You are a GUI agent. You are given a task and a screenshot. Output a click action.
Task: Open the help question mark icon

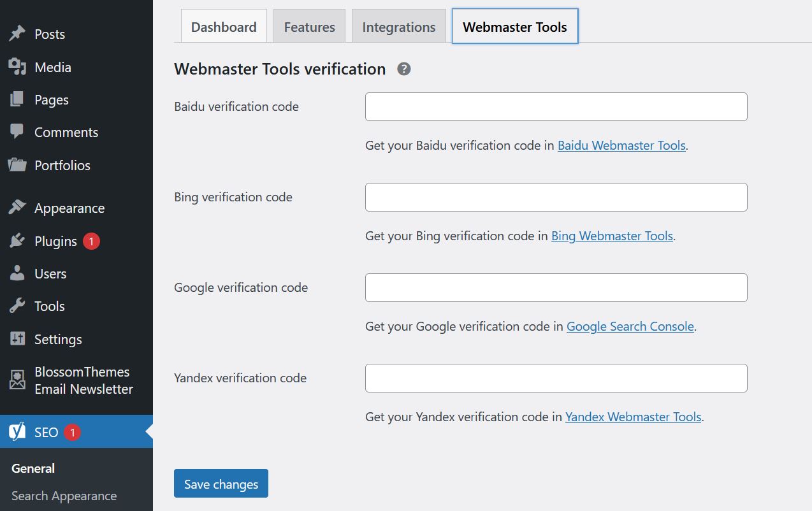pyautogui.click(x=404, y=69)
